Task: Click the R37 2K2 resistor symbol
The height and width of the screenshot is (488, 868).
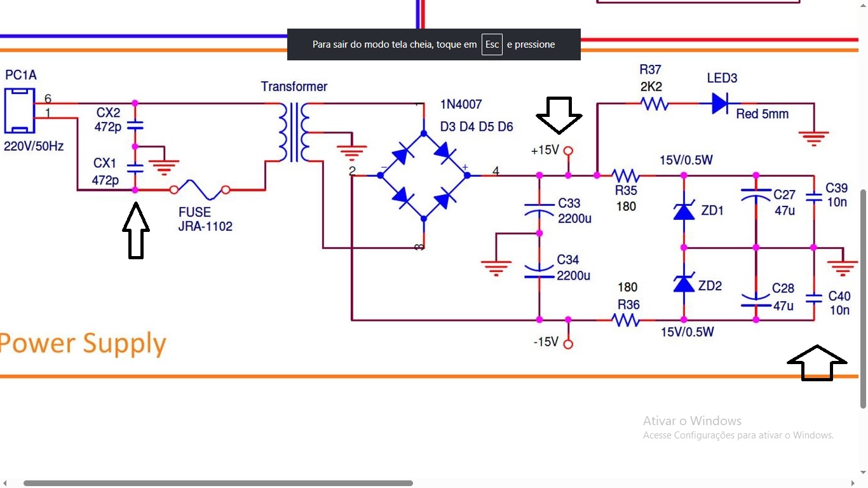Action: 654,103
